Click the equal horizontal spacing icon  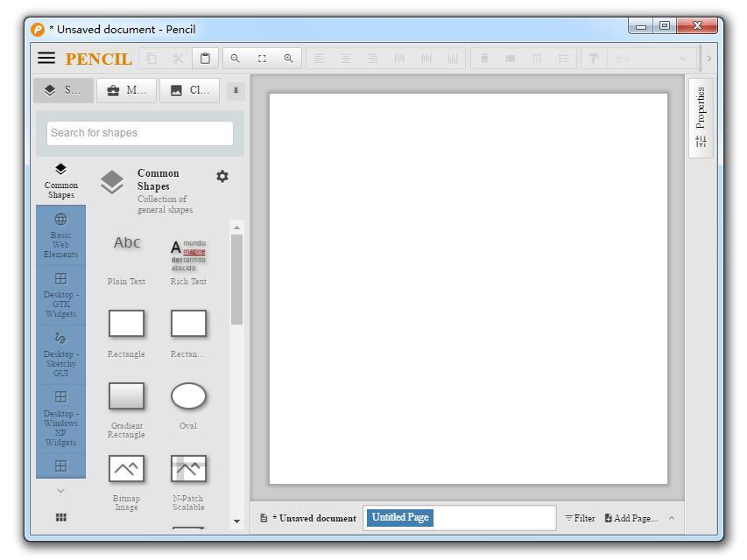(537, 59)
